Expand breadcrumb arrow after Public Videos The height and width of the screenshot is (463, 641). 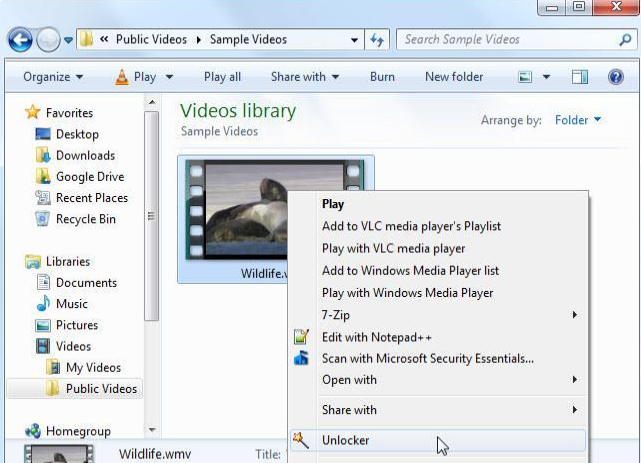pos(199,40)
